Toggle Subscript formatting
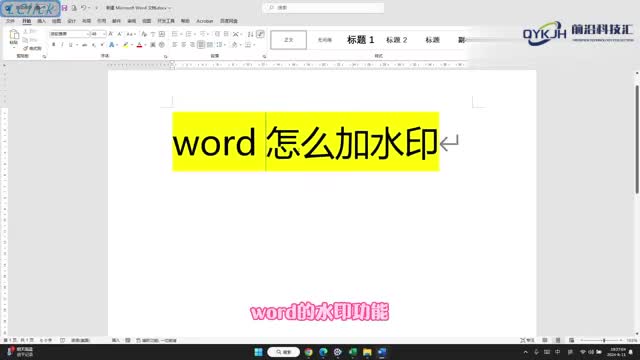The image size is (640, 360). (93, 45)
